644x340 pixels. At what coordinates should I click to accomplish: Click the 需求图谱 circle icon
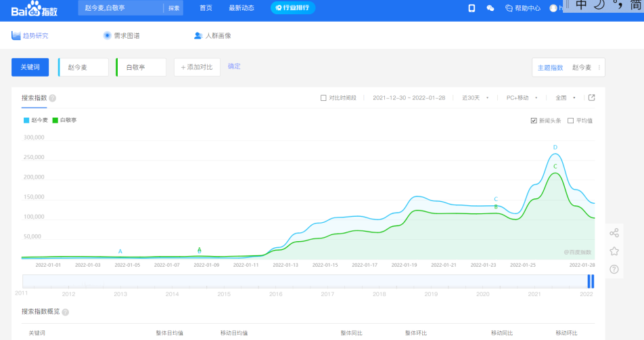[x=107, y=35]
